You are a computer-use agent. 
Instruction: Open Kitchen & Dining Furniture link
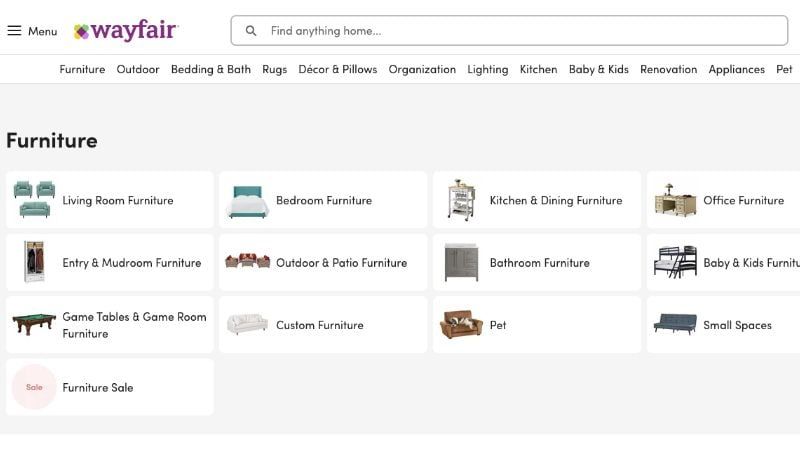pos(556,201)
